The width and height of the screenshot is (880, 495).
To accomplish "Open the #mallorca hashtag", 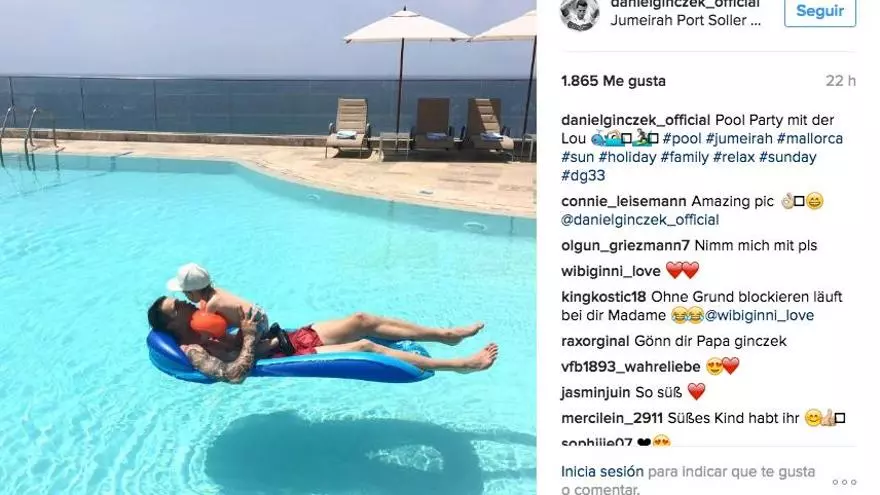I will [x=810, y=139].
